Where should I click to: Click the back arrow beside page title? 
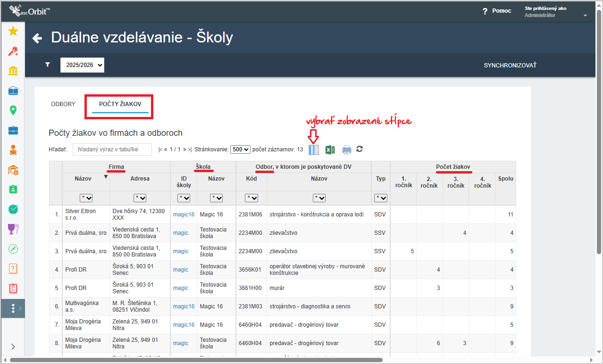click(x=37, y=38)
